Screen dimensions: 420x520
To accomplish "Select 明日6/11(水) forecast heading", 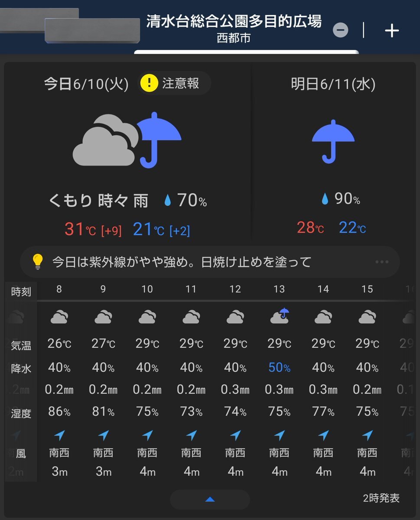I will pos(333,84).
